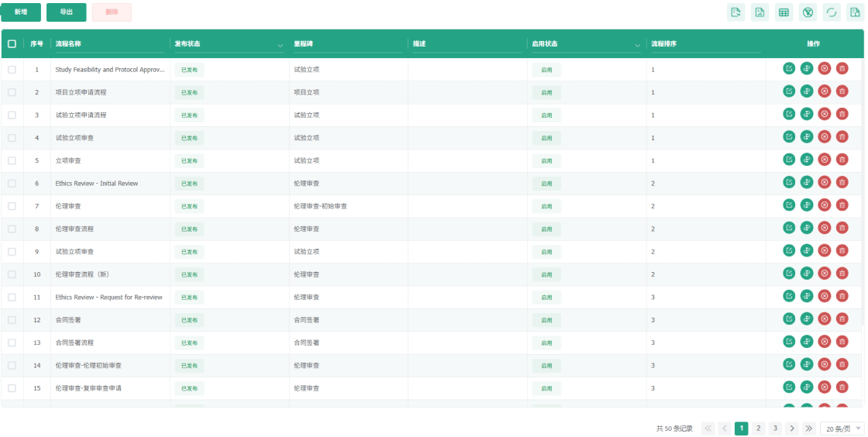The height and width of the screenshot is (437, 868).
Task: Check the box for row 2 项目立项申请流程
Action: coord(12,92)
